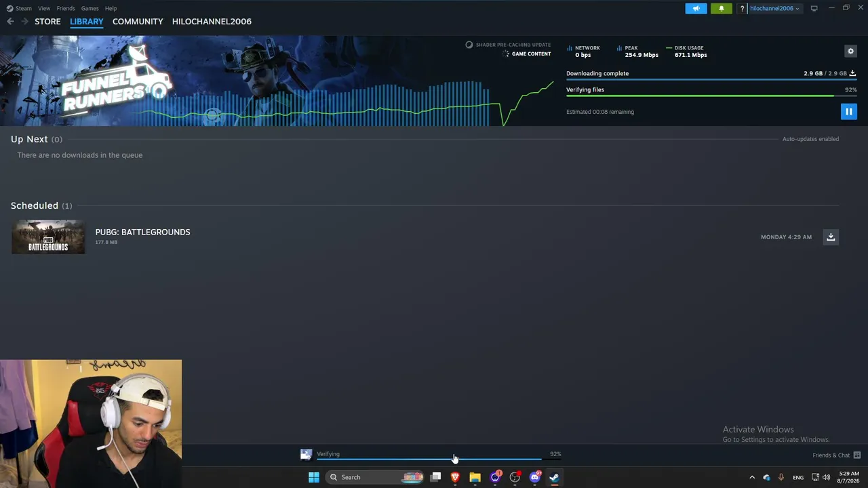
Task: Click the taskbar Search box
Action: point(376,477)
